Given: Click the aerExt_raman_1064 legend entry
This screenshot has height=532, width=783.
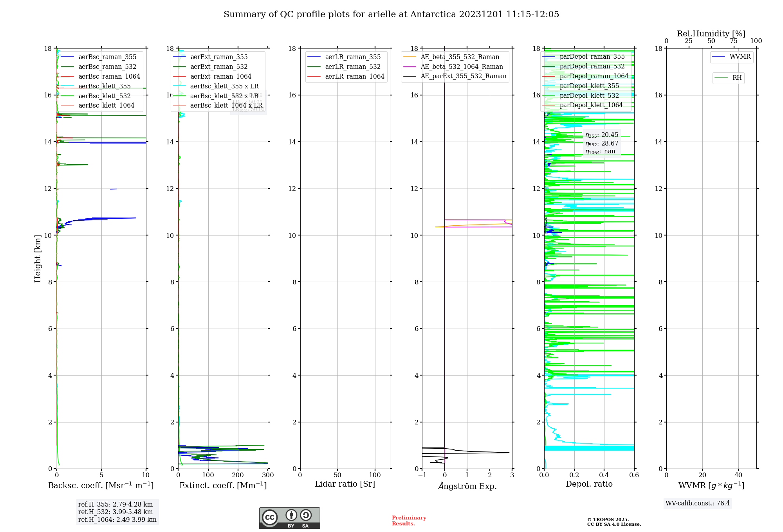Looking at the screenshot, I should coord(221,77).
